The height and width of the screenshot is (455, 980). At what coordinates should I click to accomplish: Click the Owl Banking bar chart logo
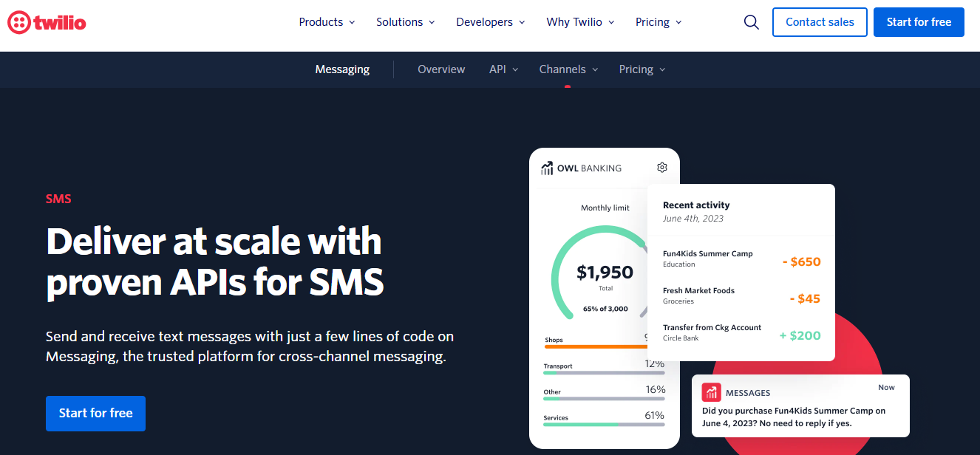[547, 168]
